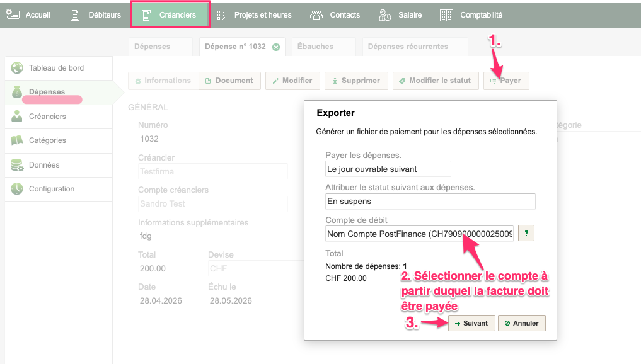Screen dimensions: 641x364
Task: Click the Dépenses money bag icon
Action: [17, 92]
